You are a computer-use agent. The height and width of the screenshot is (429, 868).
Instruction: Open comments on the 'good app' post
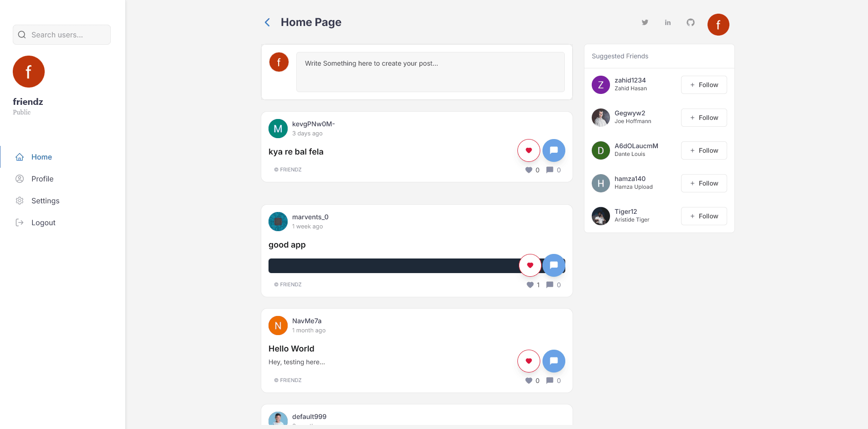tap(553, 265)
